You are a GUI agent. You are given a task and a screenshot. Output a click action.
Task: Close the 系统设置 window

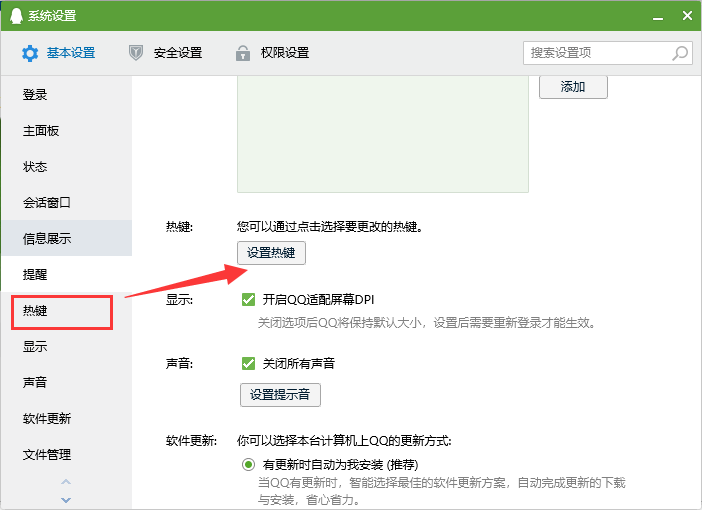[685, 16]
